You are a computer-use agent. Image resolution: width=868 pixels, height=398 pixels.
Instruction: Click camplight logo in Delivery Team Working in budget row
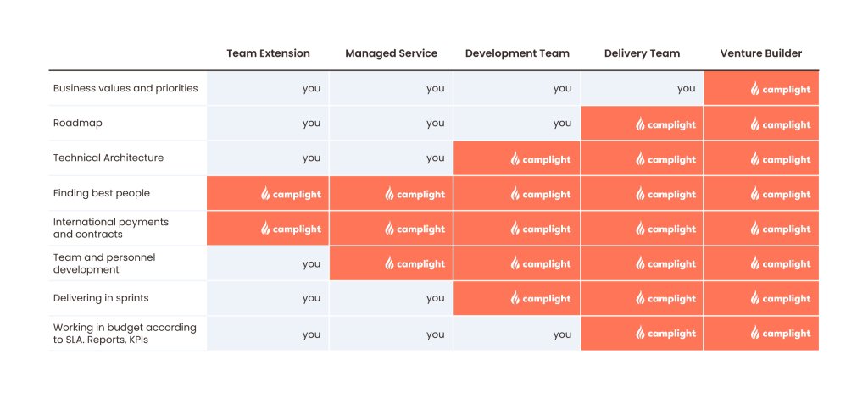[665, 334]
